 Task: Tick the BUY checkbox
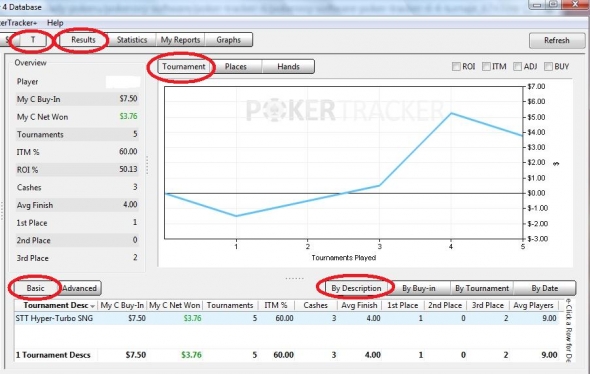pyautogui.click(x=548, y=67)
